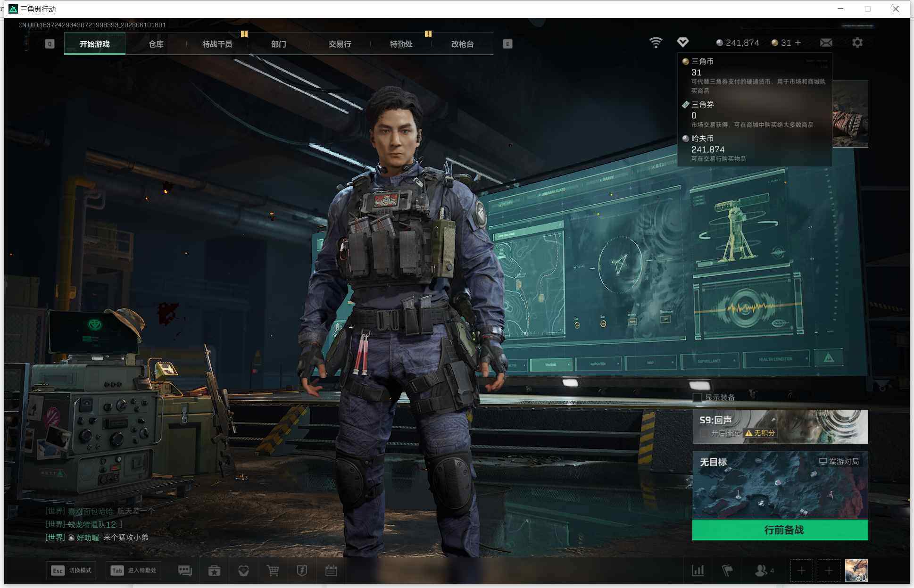Viewport: 914px width, 588px height.
Task: Open the bar chart statistics icon
Action: point(698,571)
